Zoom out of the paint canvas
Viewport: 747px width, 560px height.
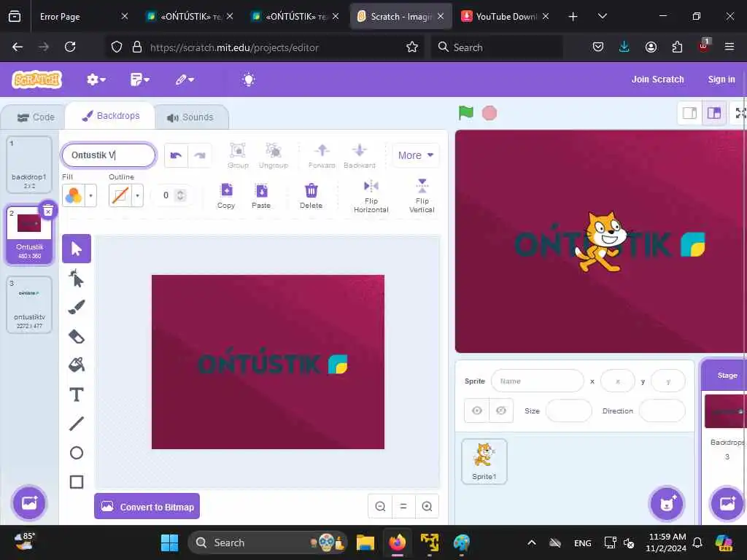point(380,506)
